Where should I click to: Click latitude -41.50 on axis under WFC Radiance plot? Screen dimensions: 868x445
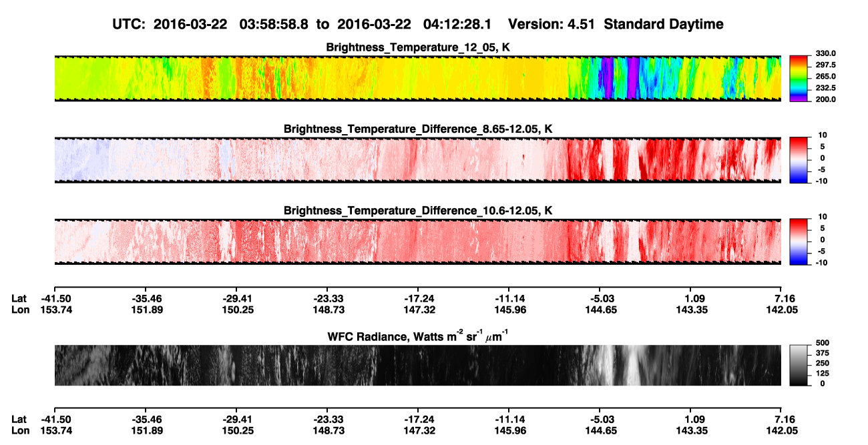(x=55, y=420)
